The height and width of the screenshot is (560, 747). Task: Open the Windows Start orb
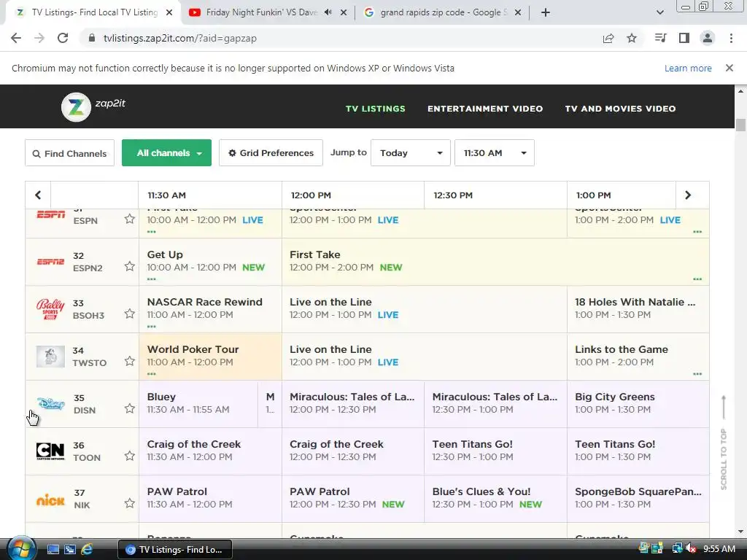pos(20,548)
